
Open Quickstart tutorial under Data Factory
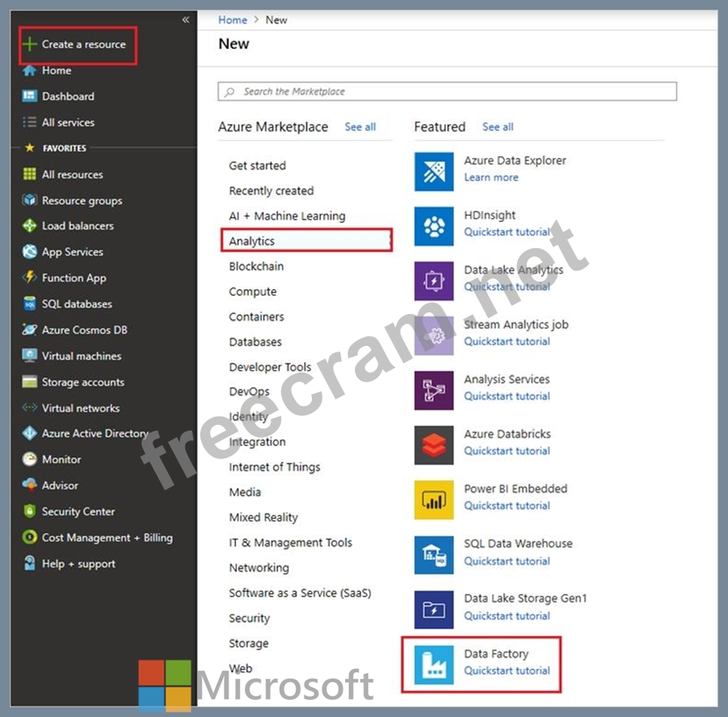(x=507, y=670)
